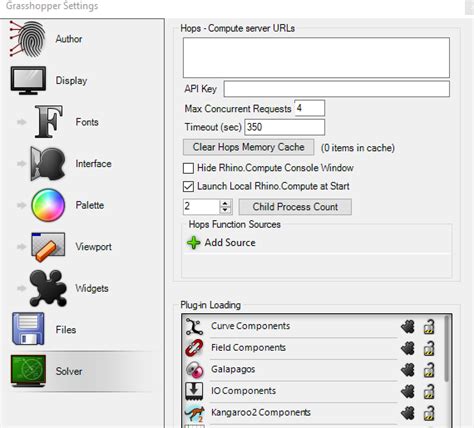Viewport: 474px width, 428px height.
Task: Expand the Interface subcategory arrow
Action: (x=22, y=163)
